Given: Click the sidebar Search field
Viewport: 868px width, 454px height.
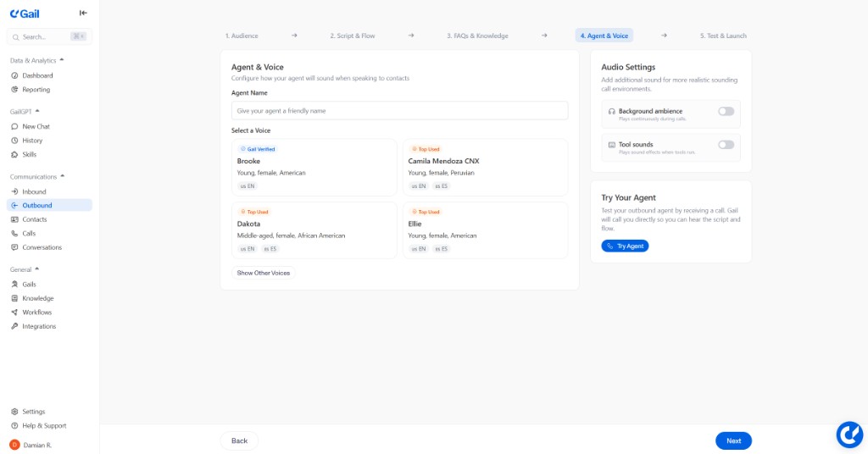Looking at the screenshot, I should [x=49, y=37].
